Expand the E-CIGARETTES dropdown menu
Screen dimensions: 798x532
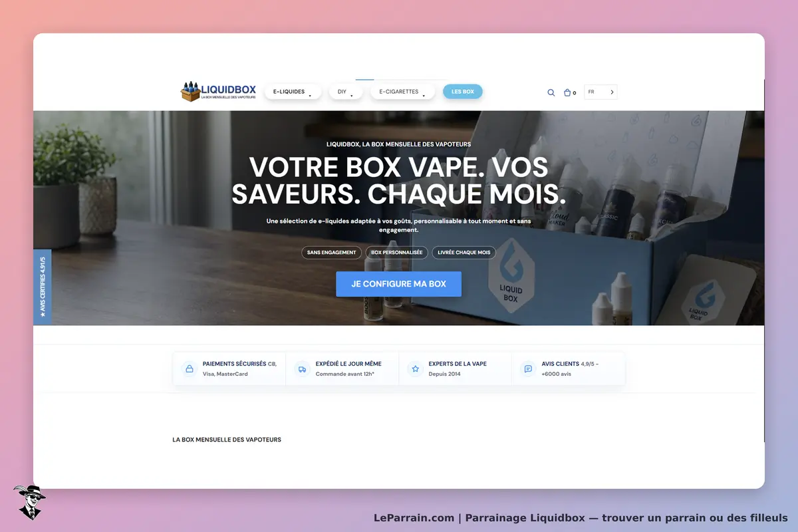pos(402,92)
